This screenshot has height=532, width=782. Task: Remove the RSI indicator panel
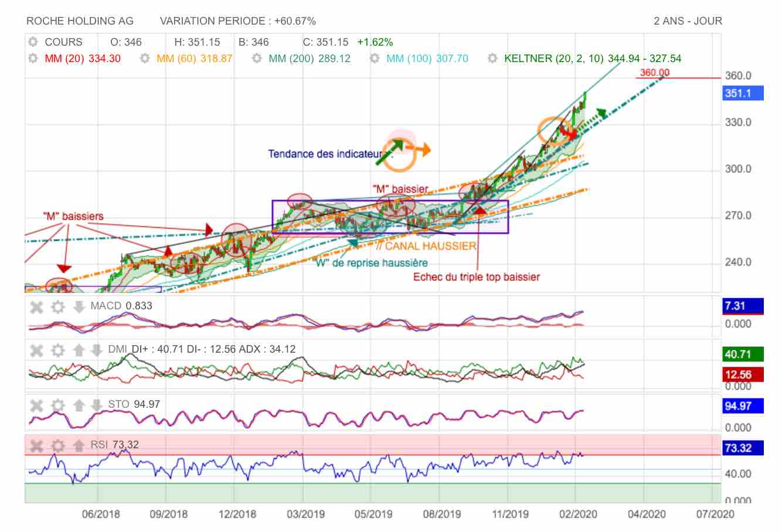click(x=36, y=446)
